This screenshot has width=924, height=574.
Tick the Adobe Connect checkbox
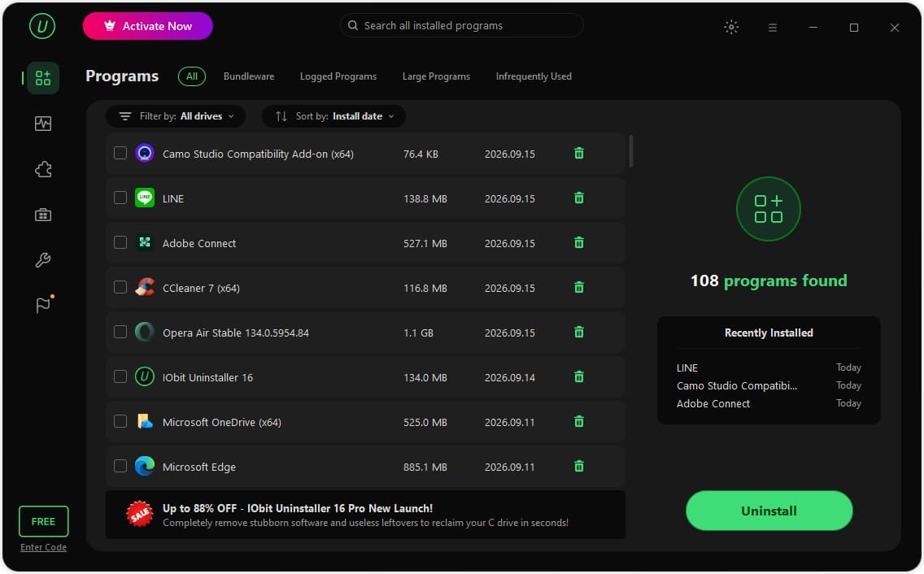(x=120, y=243)
